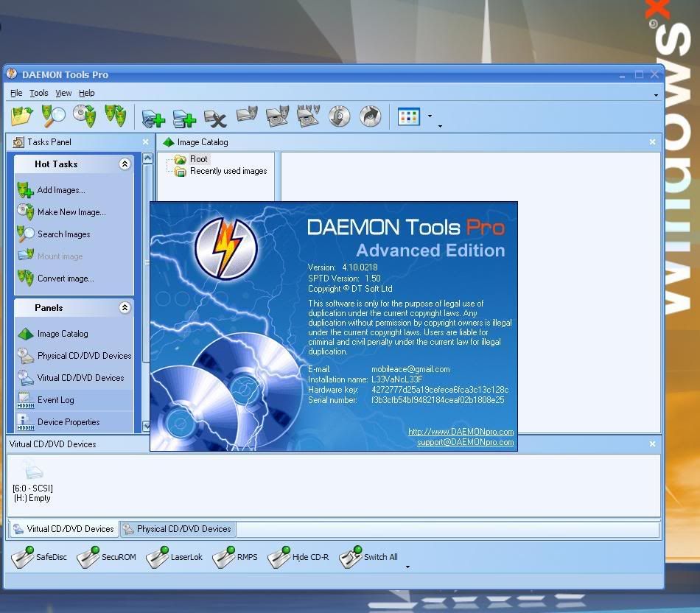This screenshot has height=613, width=700.
Task: Open the Tools menu
Action: coord(39,93)
